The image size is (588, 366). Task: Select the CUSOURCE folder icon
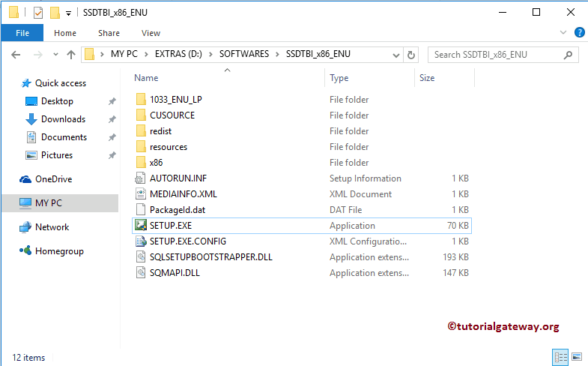(141, 115)
